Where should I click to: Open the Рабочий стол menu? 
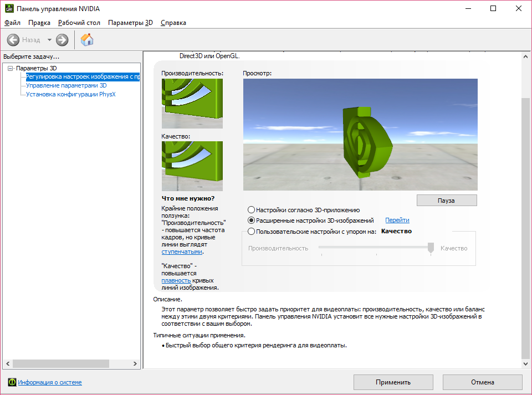click(x=79, y=23)
